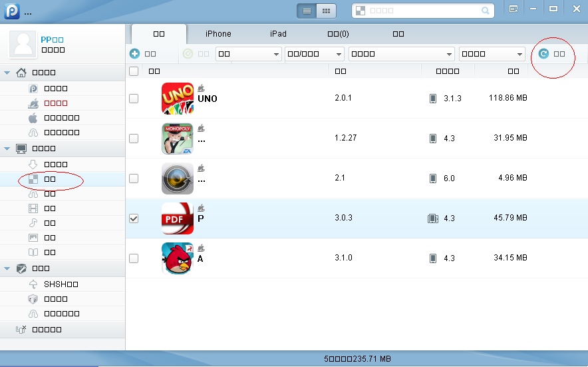The width and height of the screenshot is (588, 367).
Task: Click the blue P logo in title bar
Action: tap(12, 11)
